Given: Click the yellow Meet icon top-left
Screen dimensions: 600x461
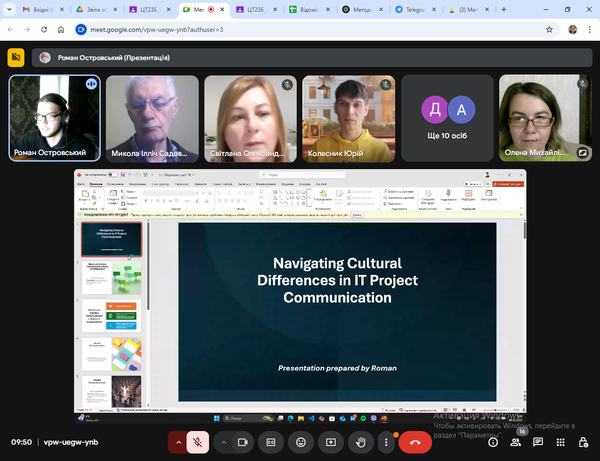Looking at the screenshot, I should tap(16, 58).
